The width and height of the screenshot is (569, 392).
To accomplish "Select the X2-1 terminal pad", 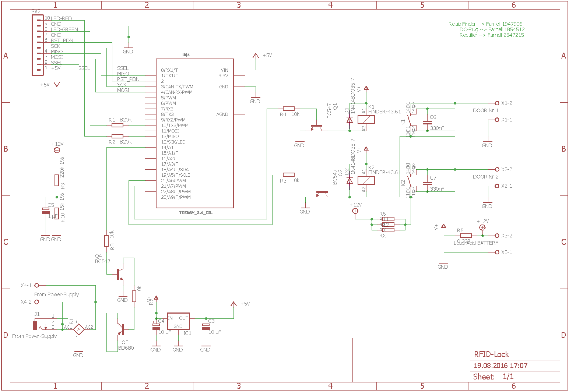I will [x=497, y=186].
